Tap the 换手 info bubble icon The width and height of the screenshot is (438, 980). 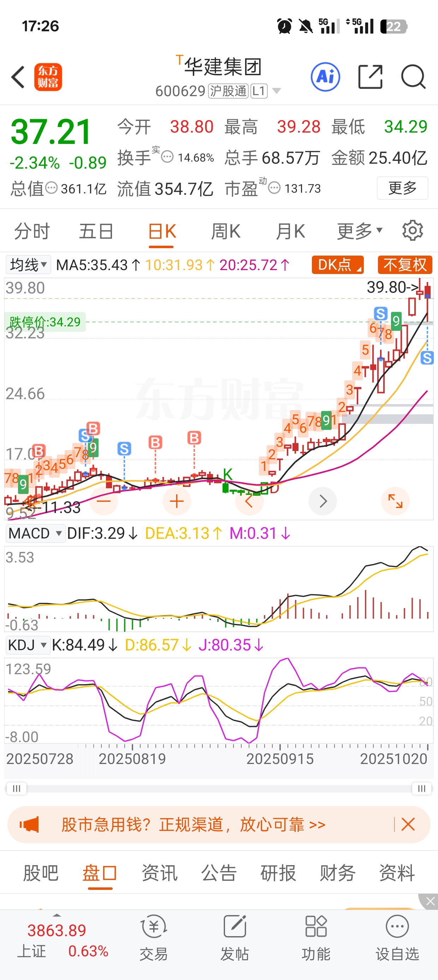tap(167, 157)
